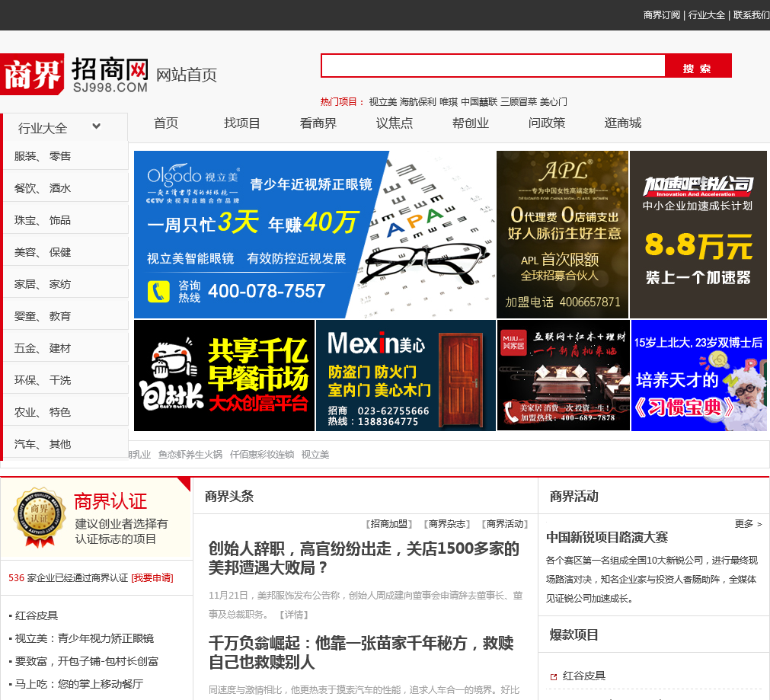Screen dimensions: 770x700
Task: Open 行业大全 link in top bar
Action: [706, 15]
